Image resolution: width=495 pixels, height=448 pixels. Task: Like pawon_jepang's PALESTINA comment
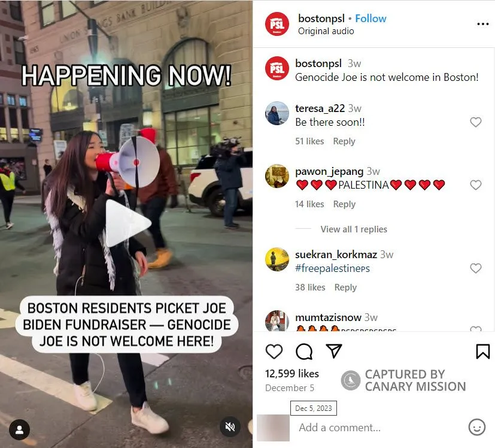coord(476,185)
